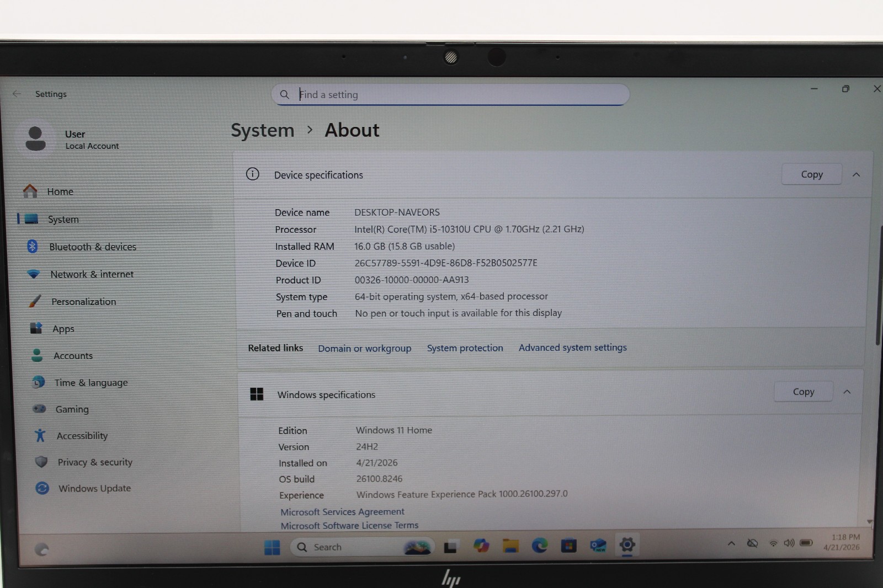Click the Accounts person icon
The height and width of the screenshot is (588, 883).
pos(37,355)
